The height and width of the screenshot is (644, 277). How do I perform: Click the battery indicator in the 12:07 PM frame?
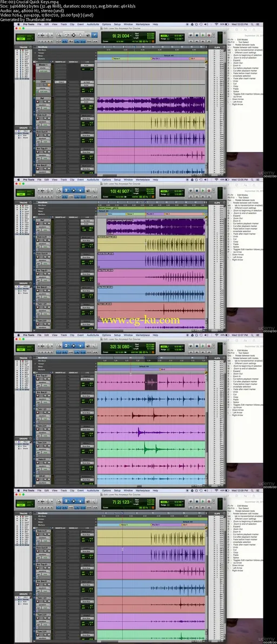[225, 335]
